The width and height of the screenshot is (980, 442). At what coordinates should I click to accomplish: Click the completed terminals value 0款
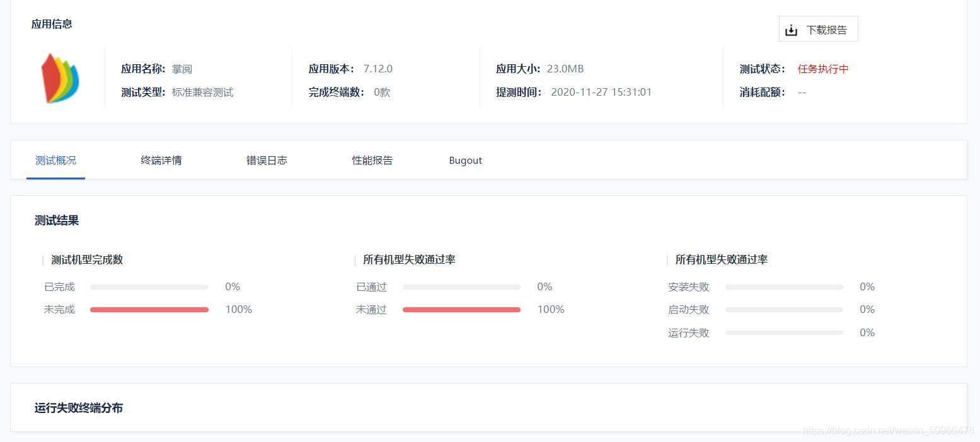(382, 93)
